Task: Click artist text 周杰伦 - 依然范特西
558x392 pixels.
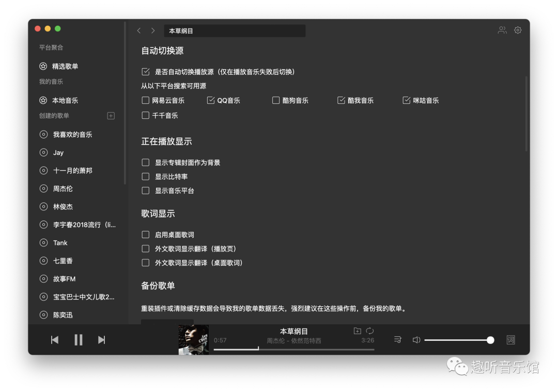Action: [294, 341]
